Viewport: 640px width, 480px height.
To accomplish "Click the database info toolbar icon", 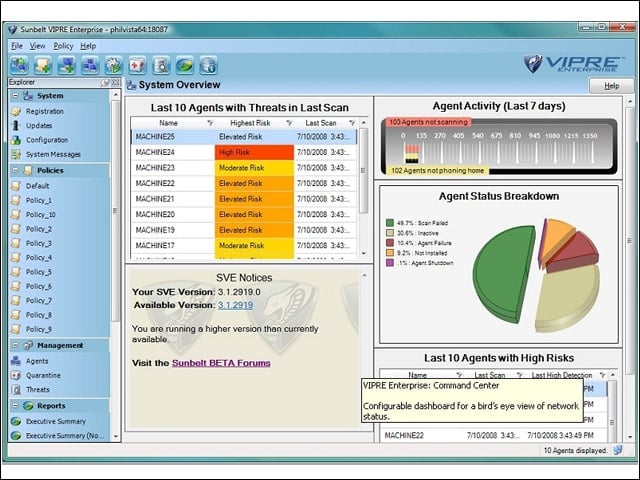I will [209, 65].
